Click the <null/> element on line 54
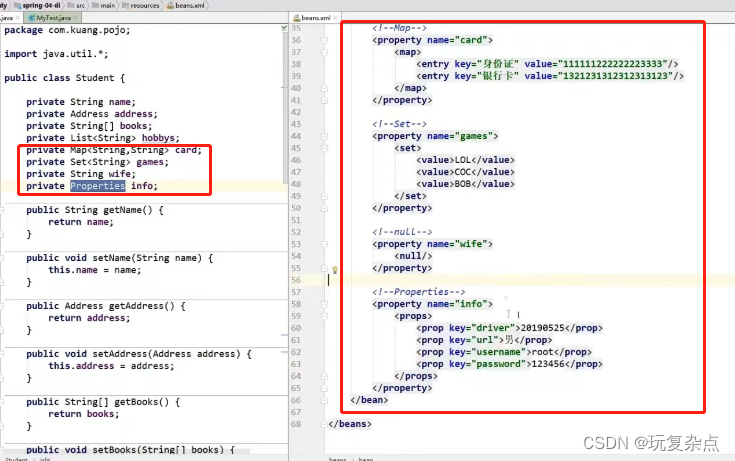The height and width of the screenshot is (461, 735). tap(413, 256)
